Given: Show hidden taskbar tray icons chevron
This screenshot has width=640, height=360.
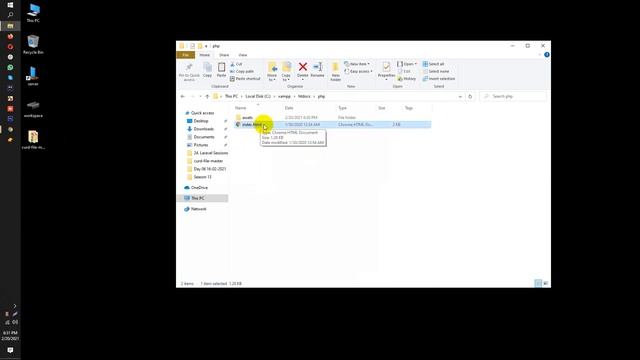Looking at the screenshot, I should pos(15,306).
